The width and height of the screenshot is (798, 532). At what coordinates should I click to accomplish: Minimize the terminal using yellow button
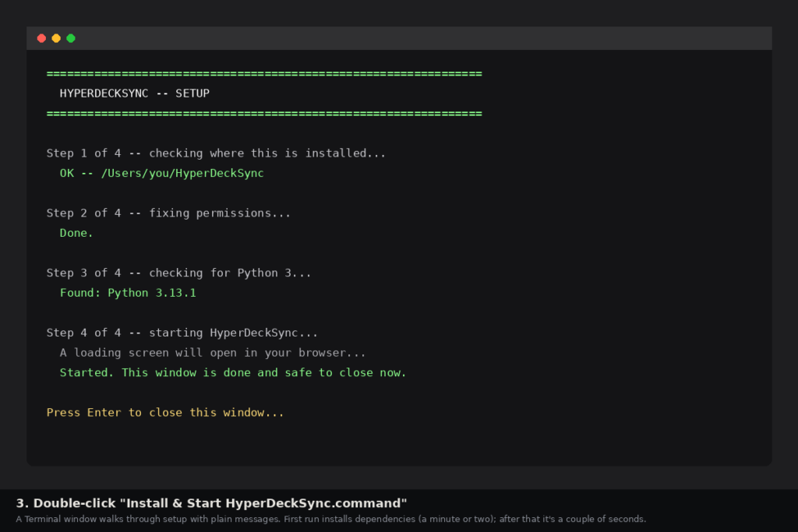[56, 38]
